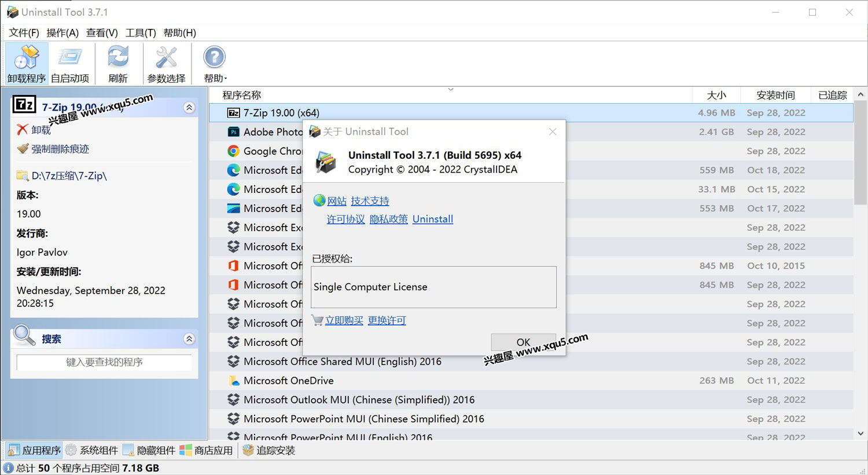Click the search magnifier icon
Image resolution: width=868 pixels, height=475 pixels.
24,335
